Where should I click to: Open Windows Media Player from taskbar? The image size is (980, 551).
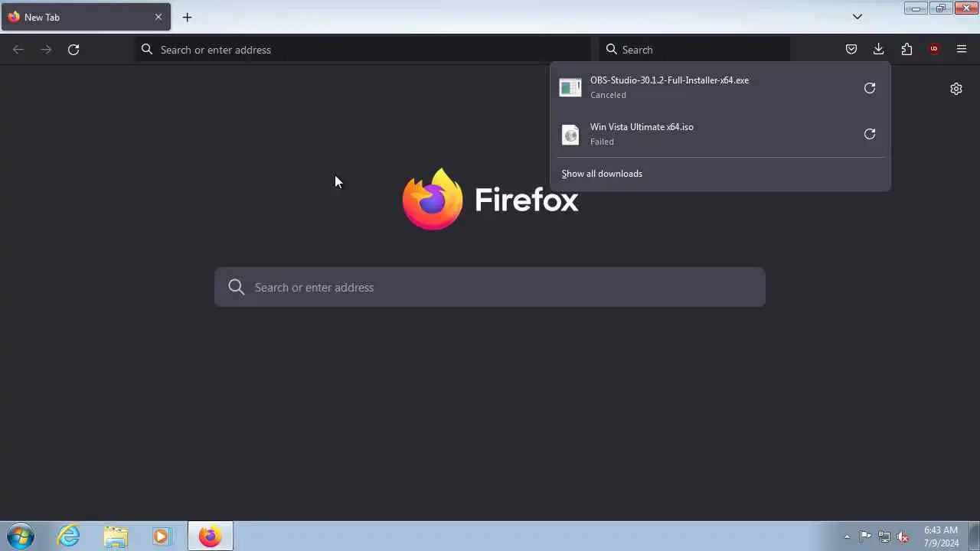click(x=162, y=536)
